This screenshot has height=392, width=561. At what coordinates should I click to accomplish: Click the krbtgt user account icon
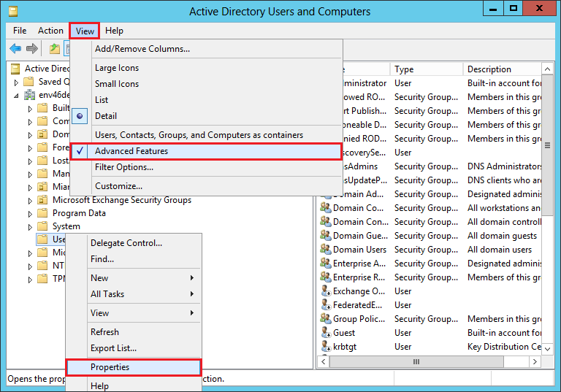(x=326, y=347)
